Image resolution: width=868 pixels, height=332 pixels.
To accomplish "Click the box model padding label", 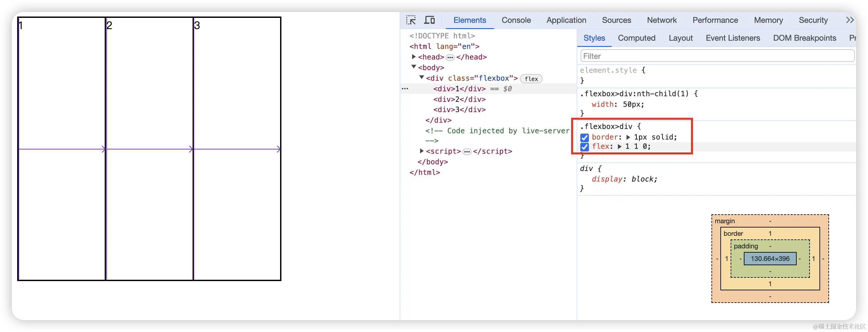I will click(745, 246).
